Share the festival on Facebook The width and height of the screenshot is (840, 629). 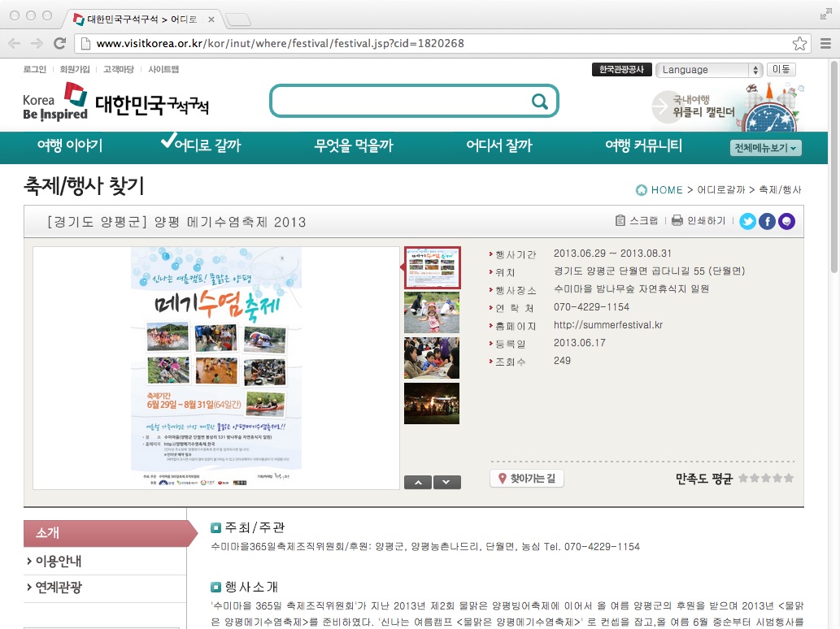[767, 221]
